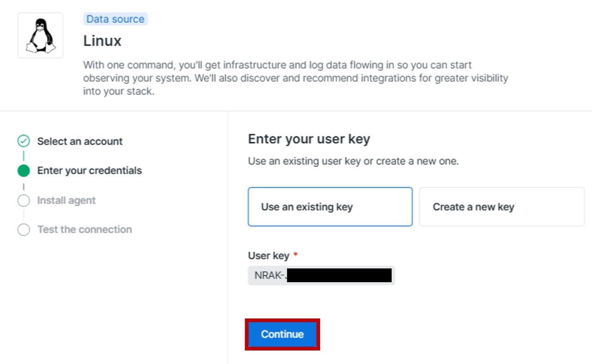Click the filled green Enter your credentials step dot
The height and width of the screenshot is (364, 592).
point(24,171)
